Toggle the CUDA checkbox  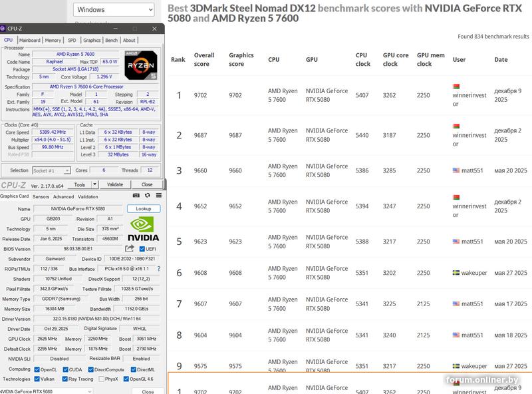tap(65, 369)
